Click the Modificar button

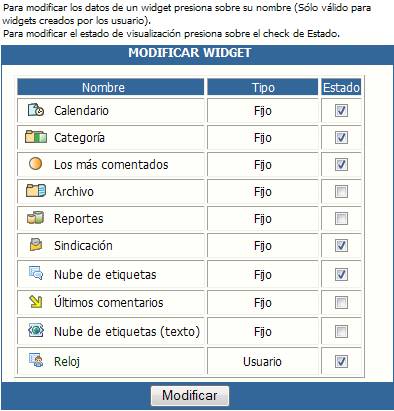click(x=190, y=396)
